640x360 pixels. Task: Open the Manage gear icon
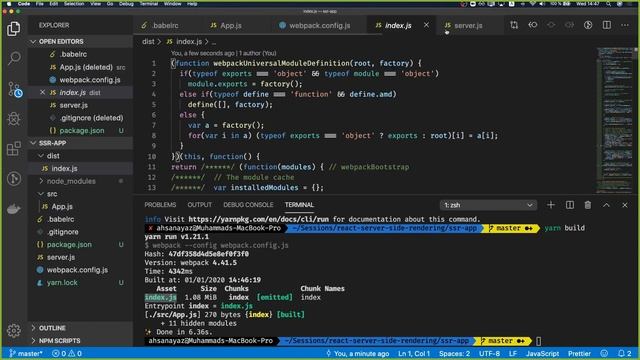pos(14,330)
